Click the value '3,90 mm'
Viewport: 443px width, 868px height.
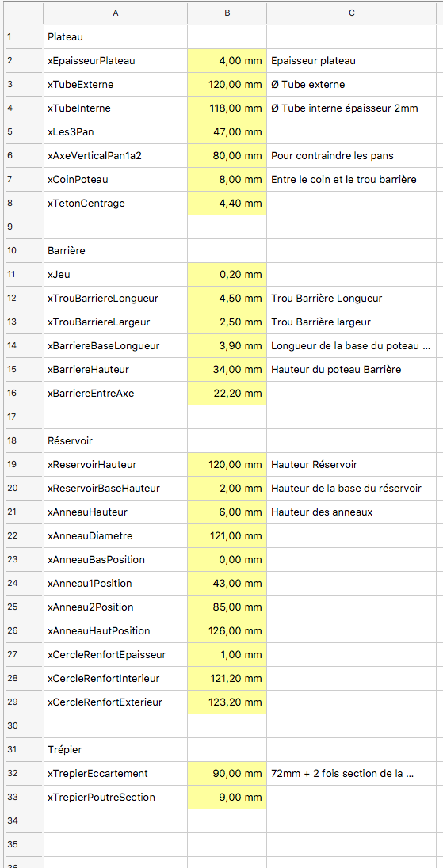click(227, 346)
